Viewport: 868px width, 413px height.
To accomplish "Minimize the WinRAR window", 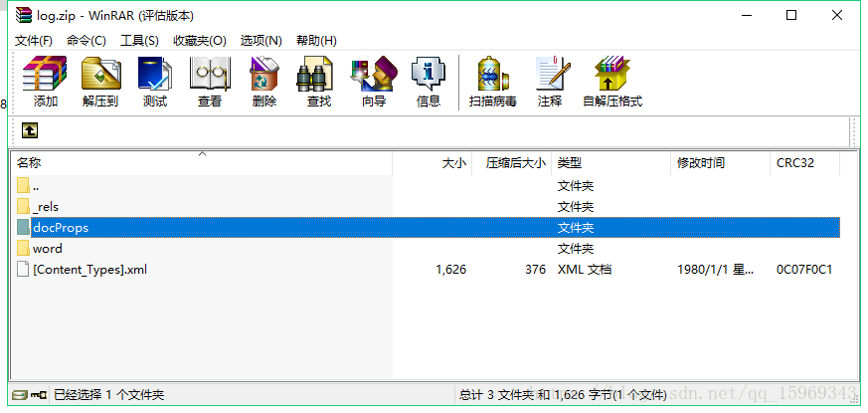I will click(747, 16).
